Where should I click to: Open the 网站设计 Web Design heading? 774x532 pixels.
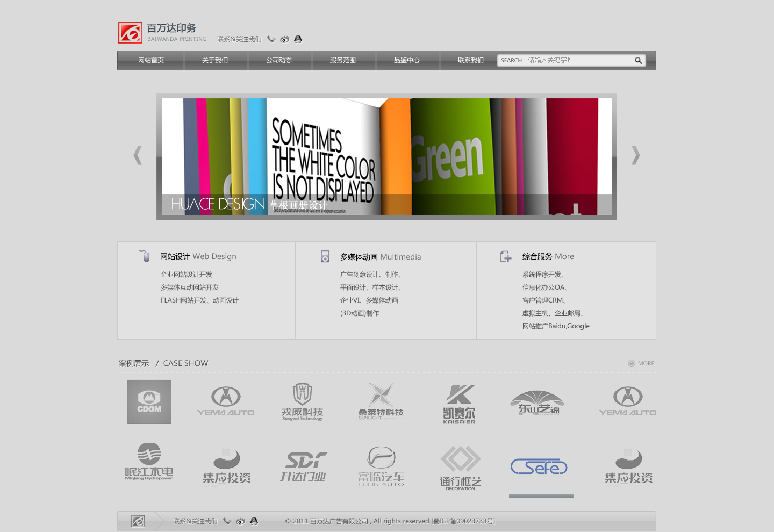[x=198, y=257]
